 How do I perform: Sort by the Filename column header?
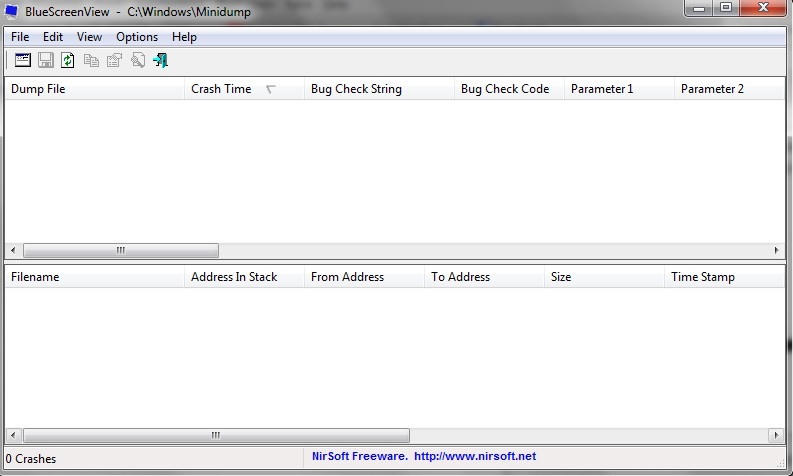[95, 277]
